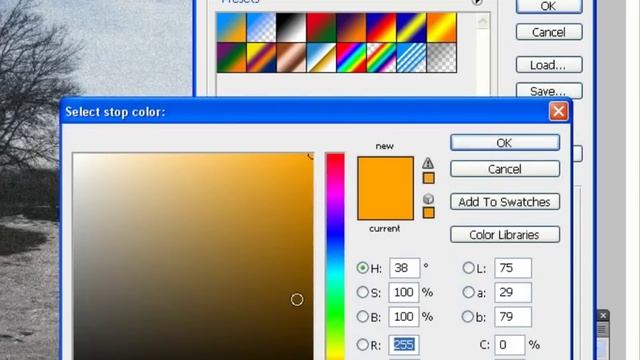The width and height of the screenshot is (640, 360).
Task: Click OK in the Gradient Editor window
Action: tap(549, 6)
